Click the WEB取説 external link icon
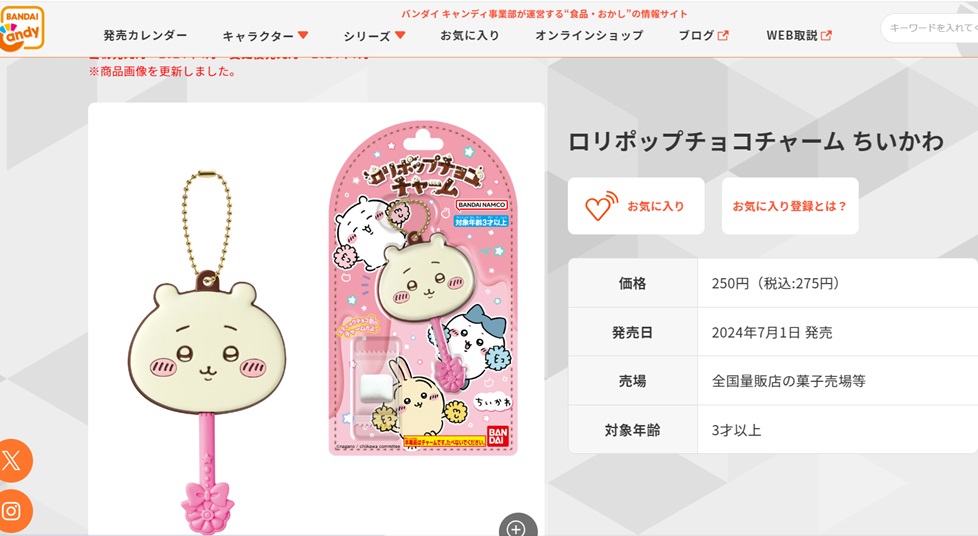978x536 pixels. (826, 36)
